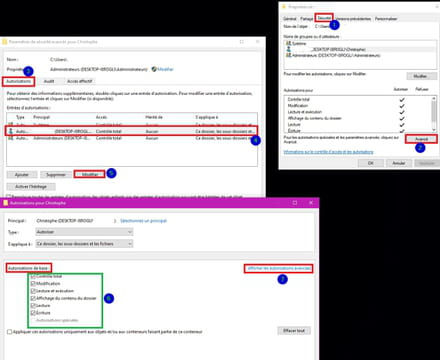The width and height of the screenshot is (440, 360).
Task: Toggle the Contrôle total checkbox
Action: click(x=33, y=276)
